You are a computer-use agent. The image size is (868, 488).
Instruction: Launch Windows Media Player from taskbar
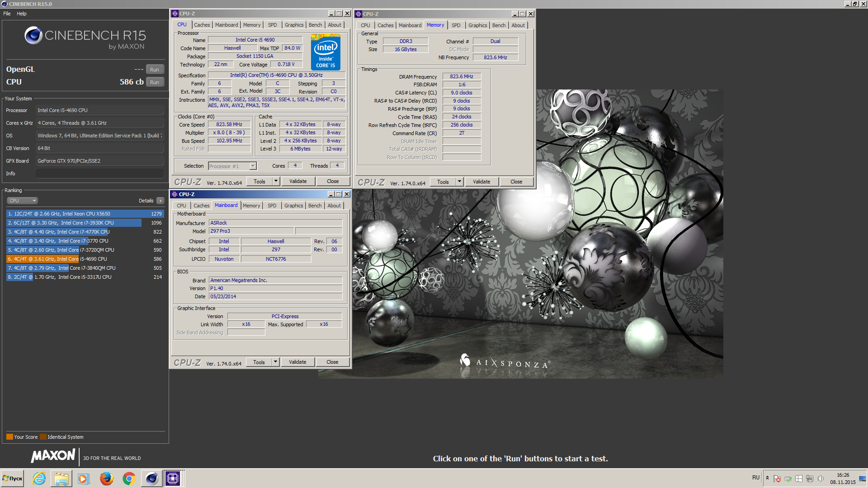pyautogui.click(x=84, y=479)
